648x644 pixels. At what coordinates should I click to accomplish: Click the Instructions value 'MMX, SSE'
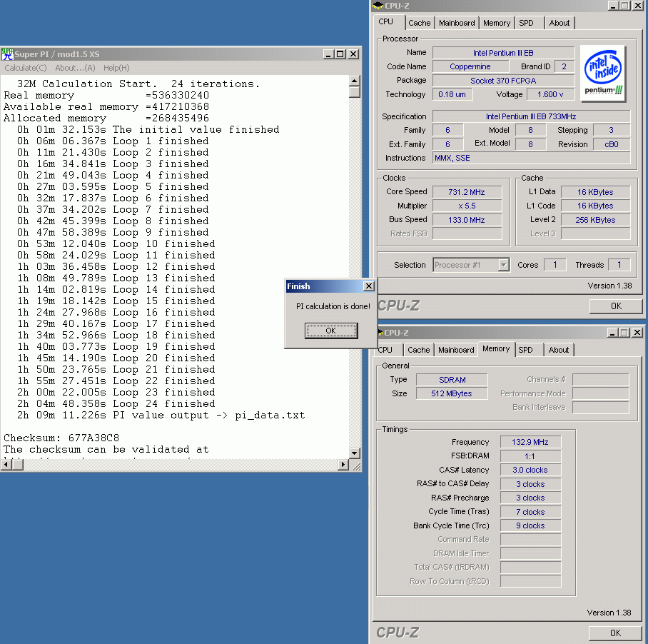pos(531,158)
